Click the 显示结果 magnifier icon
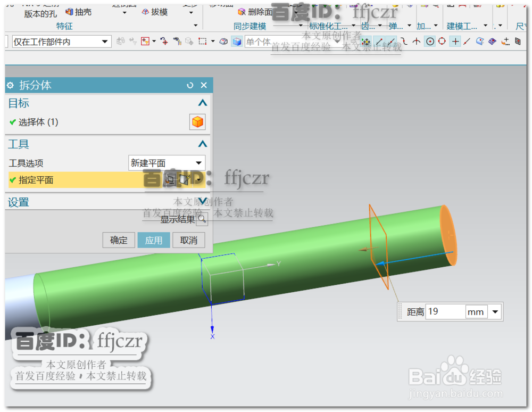This screenshot has width=532, height=412. [x=202, y=219]
